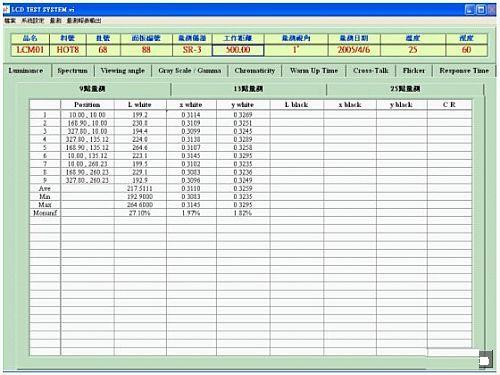Click the 2005/4/6 date field

coord(354,50)
